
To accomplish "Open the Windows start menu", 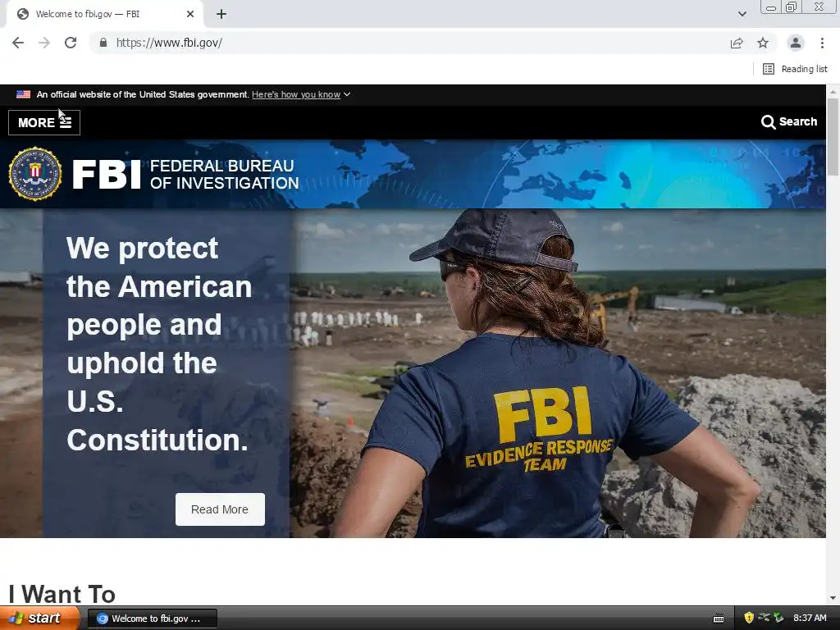I will (x=39, y=619).
